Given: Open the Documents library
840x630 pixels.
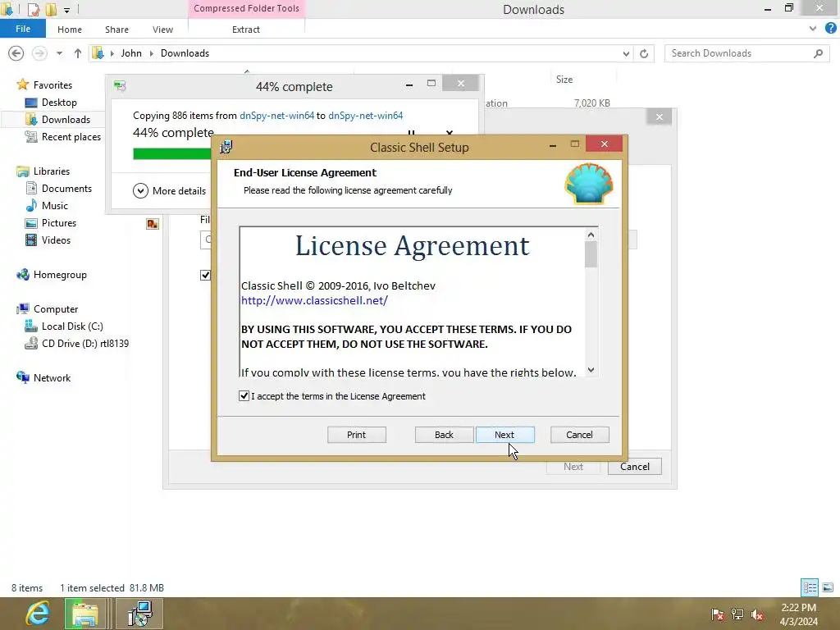Looking at the screenshot, I should point(66,188).
